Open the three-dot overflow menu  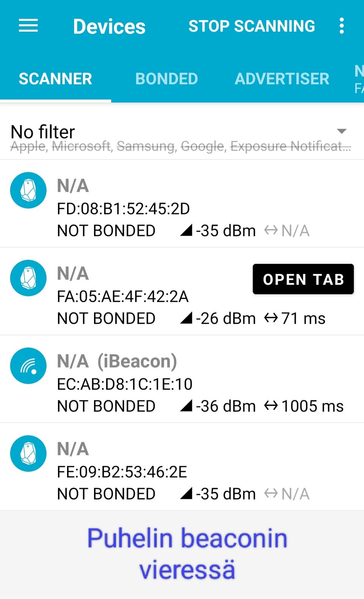342,26
